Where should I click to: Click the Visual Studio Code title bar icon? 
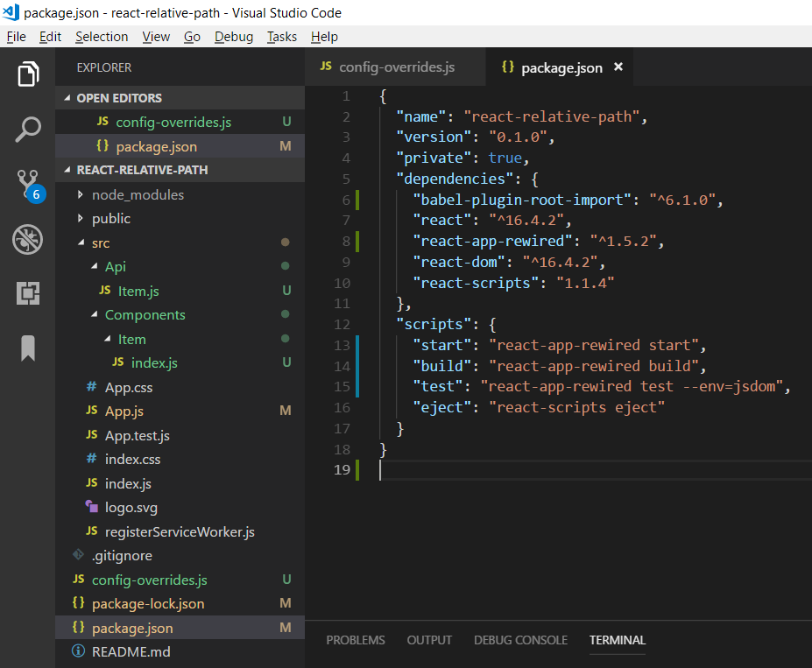click(x=10, y=12)
